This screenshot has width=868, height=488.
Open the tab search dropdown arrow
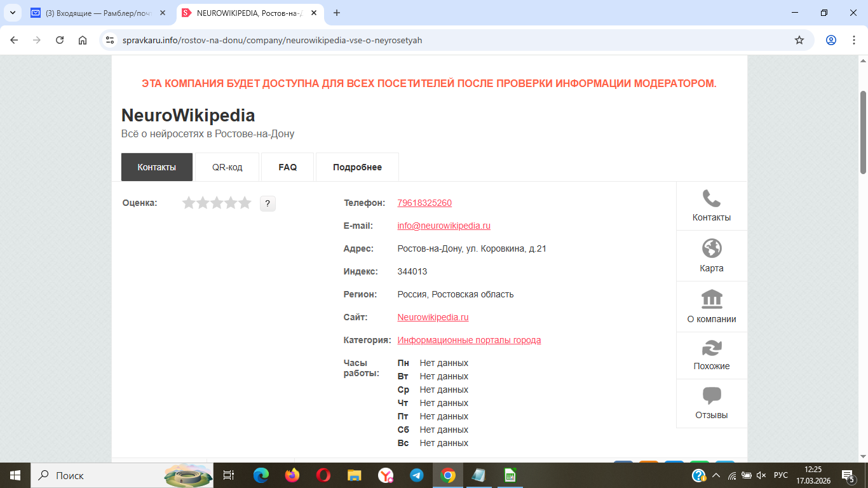pyautogui.click(x=13, y=13)
